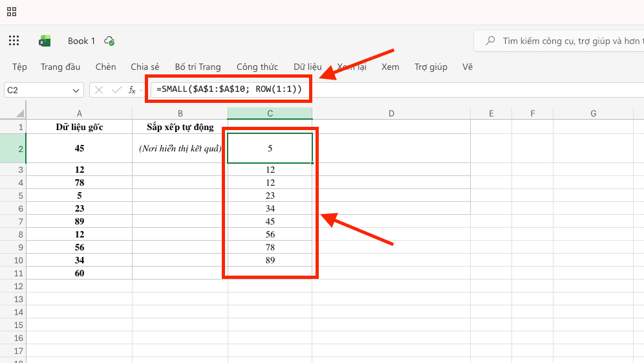Click cell C2 containing 5
644x363 pixels.
[270, 148]
